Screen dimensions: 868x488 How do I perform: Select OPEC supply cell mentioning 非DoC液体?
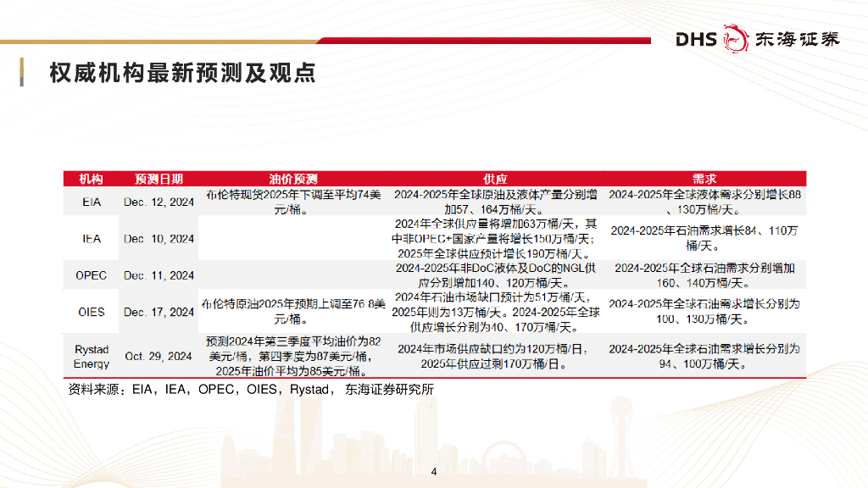[x=495, y=275]
